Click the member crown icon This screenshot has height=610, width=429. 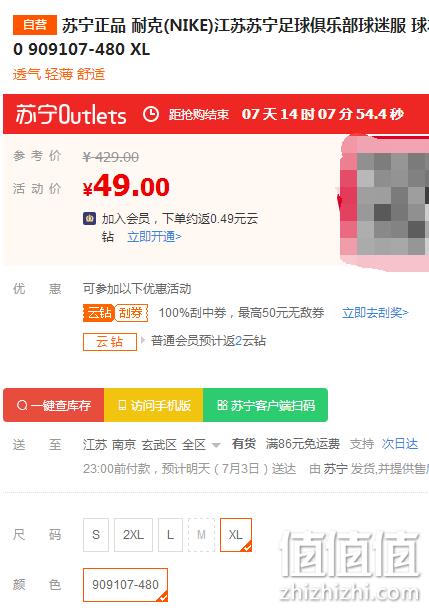point(89,219)
